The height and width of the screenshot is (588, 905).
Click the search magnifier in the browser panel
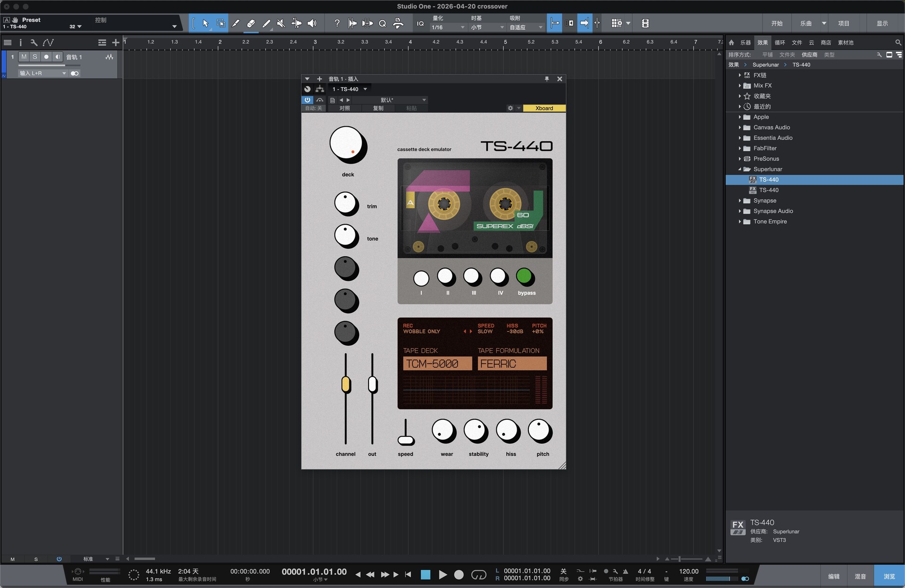[x=897, y=42]
